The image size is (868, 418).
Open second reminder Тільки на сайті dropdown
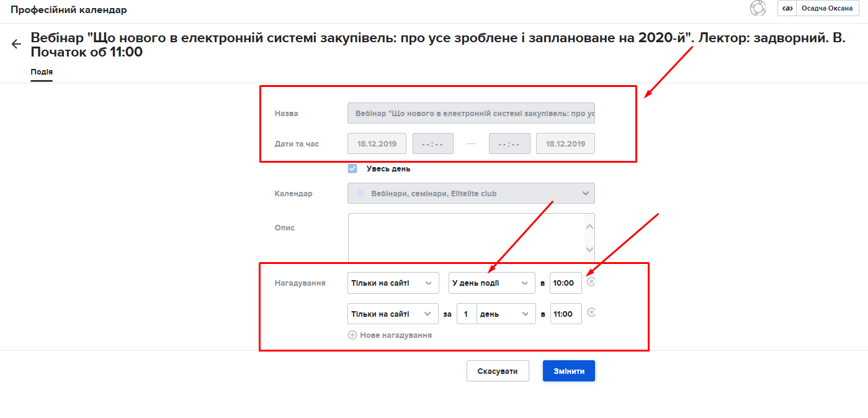[x=393, y=314]
